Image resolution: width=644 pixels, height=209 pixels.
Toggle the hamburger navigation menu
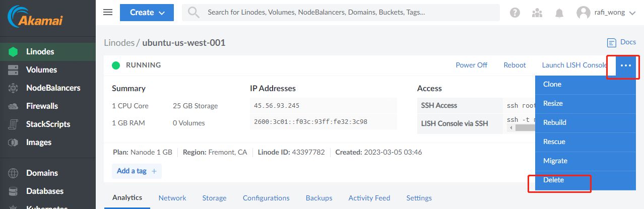pos(108,13)
